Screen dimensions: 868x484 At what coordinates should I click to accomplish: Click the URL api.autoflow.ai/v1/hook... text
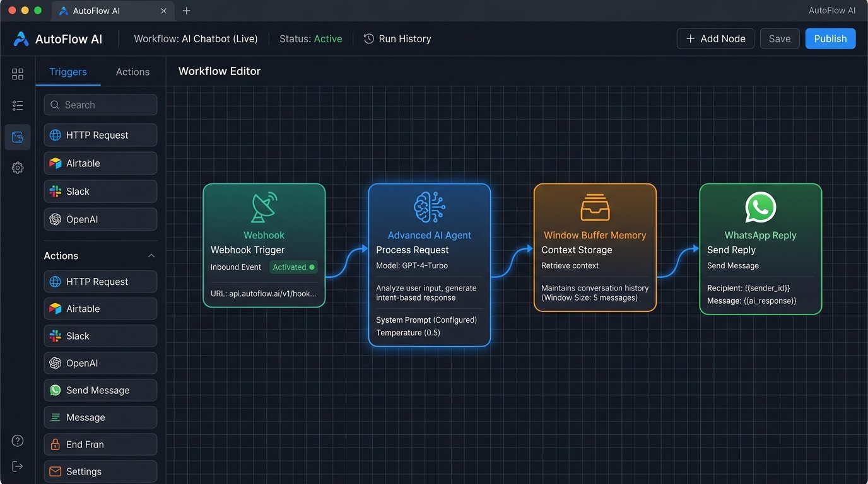point(264,294)
